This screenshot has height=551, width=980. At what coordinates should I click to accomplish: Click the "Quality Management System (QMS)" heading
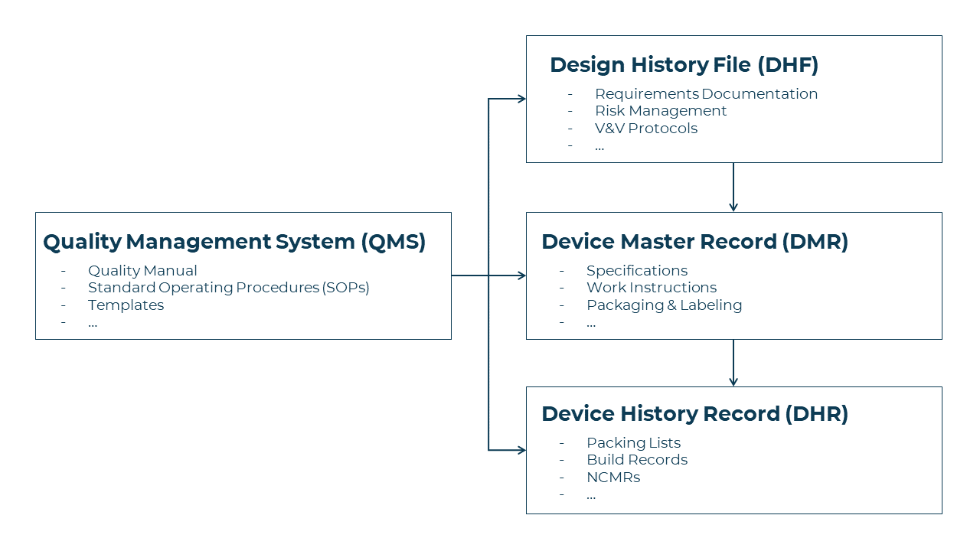234,242
